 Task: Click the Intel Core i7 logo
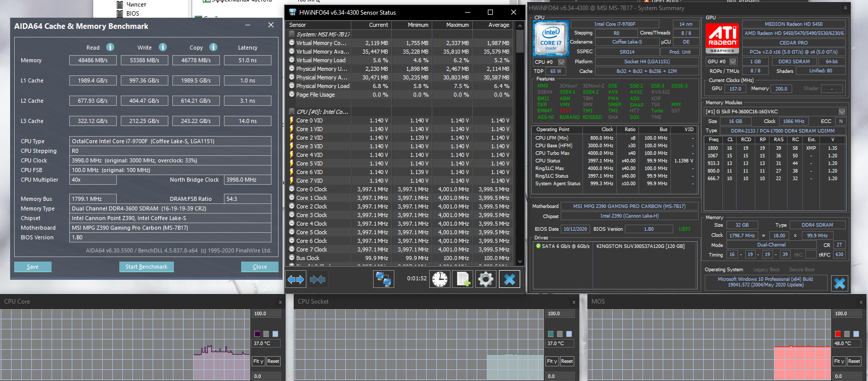pyautogui.click(x=551, y=38)
